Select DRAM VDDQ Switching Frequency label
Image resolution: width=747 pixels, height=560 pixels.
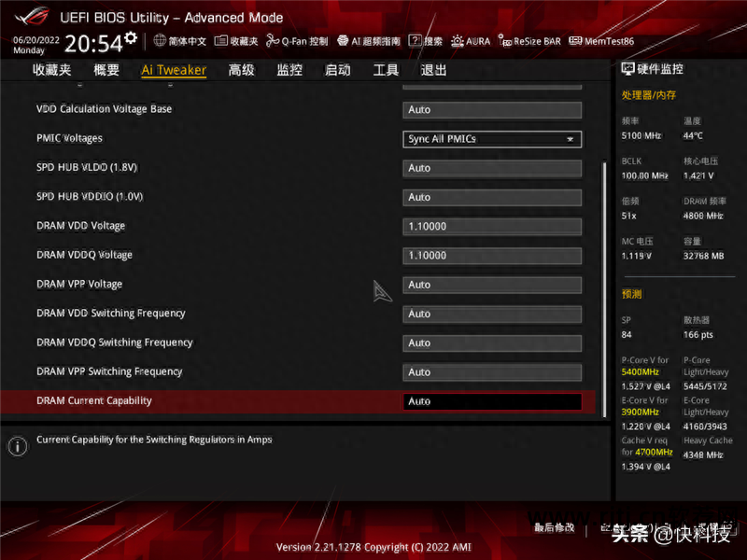tap(115, 343)
